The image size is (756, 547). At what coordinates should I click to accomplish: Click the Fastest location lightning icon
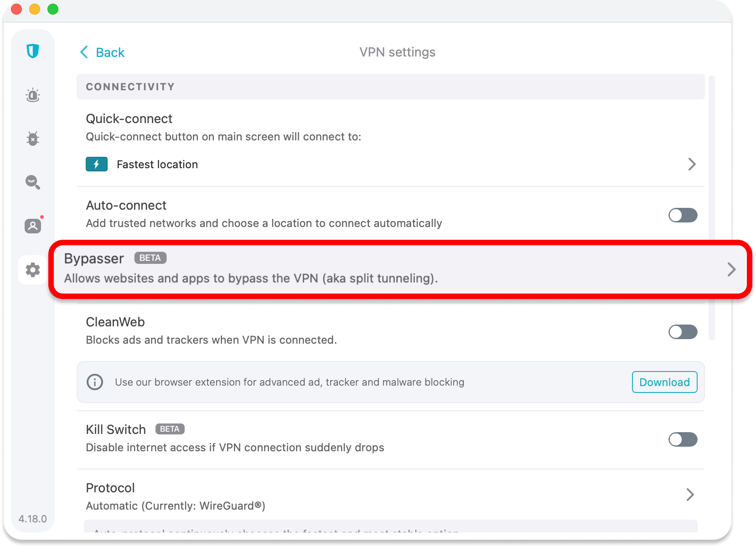[97, 164]
